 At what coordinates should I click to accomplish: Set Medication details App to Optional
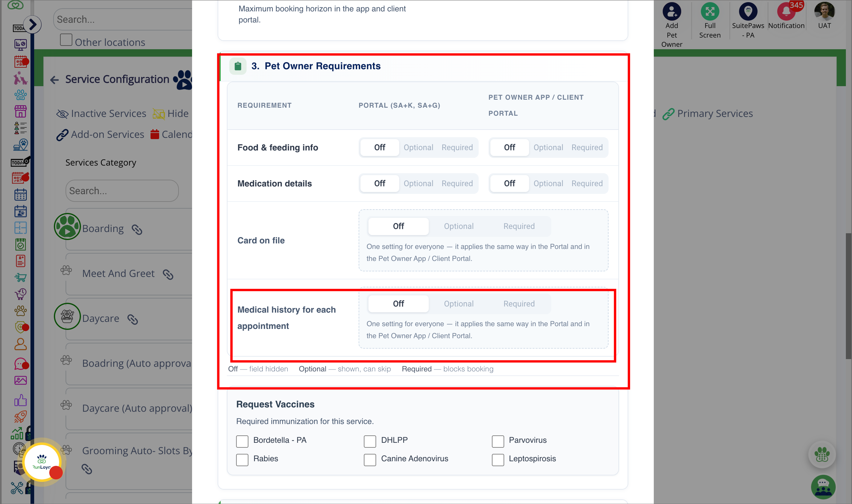point(548,183)
